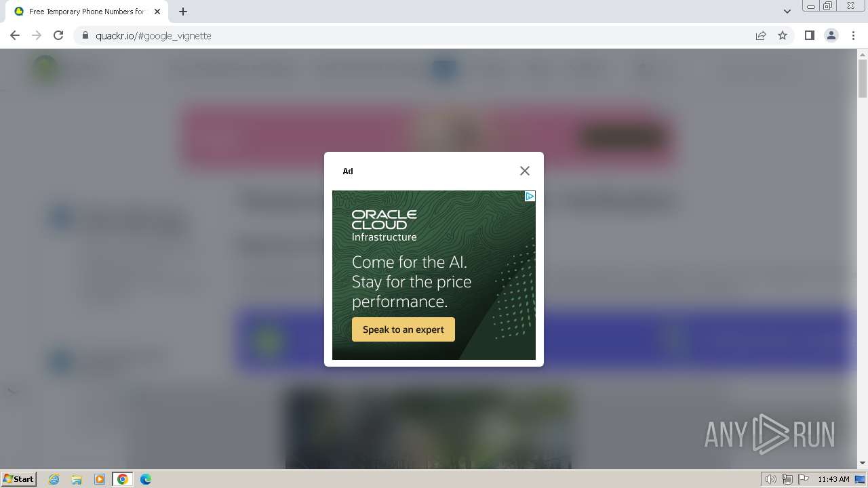Click the browser forward arrow

point(37,35)
